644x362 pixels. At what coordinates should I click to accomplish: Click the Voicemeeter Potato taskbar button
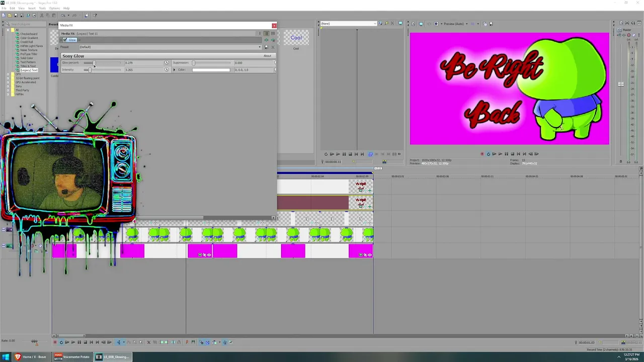72,357
